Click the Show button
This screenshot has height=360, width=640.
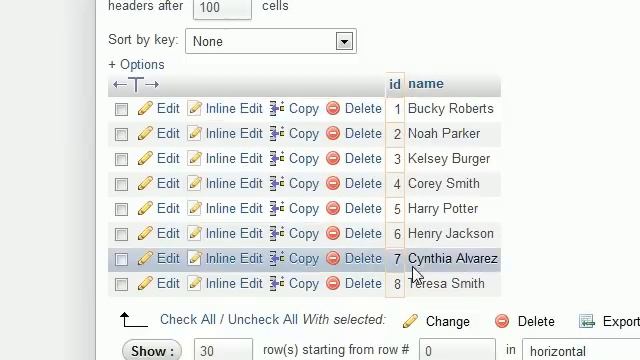152,351
